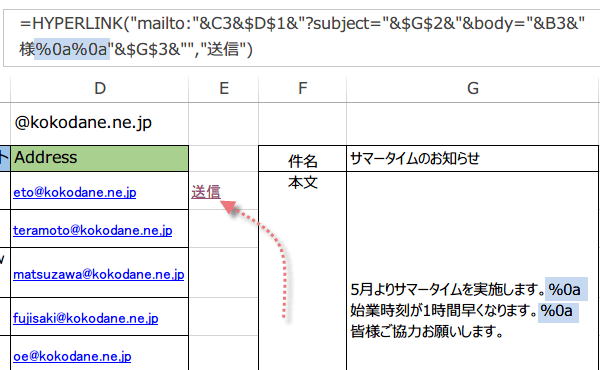Open oe@kokodane.ne.jp email link
This screenshot has height=370, width=600.
point(72,356)
